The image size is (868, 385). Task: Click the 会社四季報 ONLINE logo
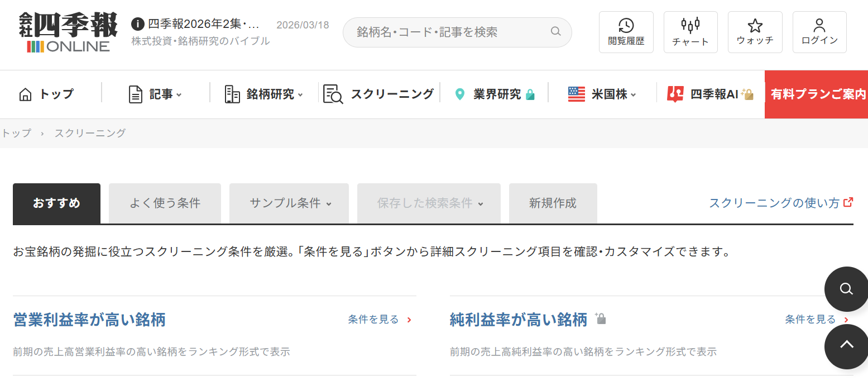(68, 32)
